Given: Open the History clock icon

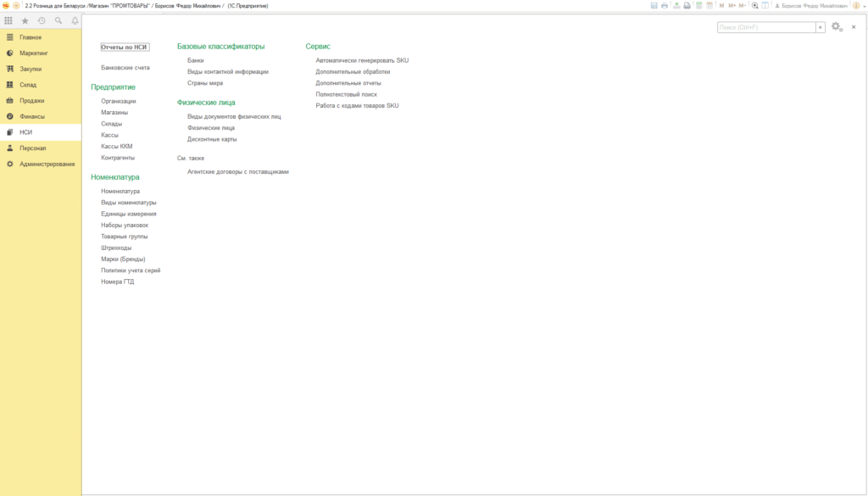Looking at the screenshot, I should (x=42, y=20).
